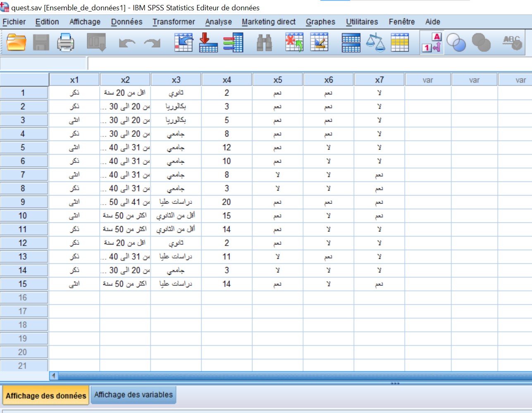The image size is (532, 413).
Task: Select row header number 9
Action: coord(24,202)
